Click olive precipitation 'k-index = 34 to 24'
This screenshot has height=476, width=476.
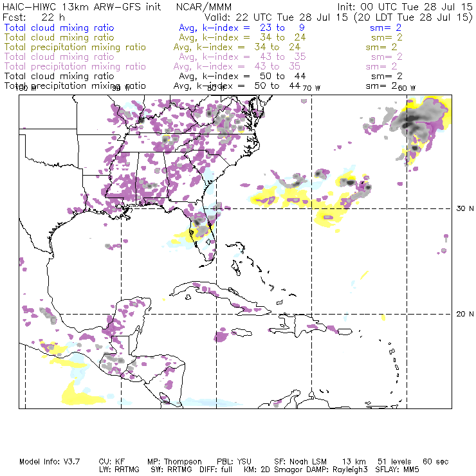tap(248, 47)
